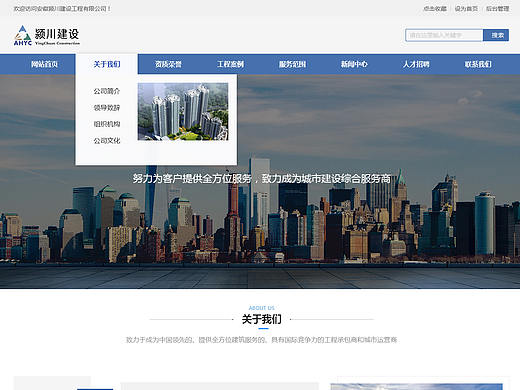Open the 网站首页 navigation item

coord(44,64)
